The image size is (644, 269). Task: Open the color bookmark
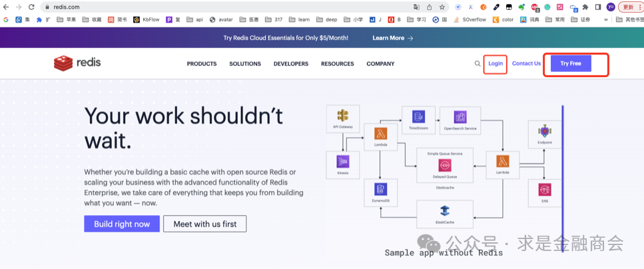(x=503, y=19)
